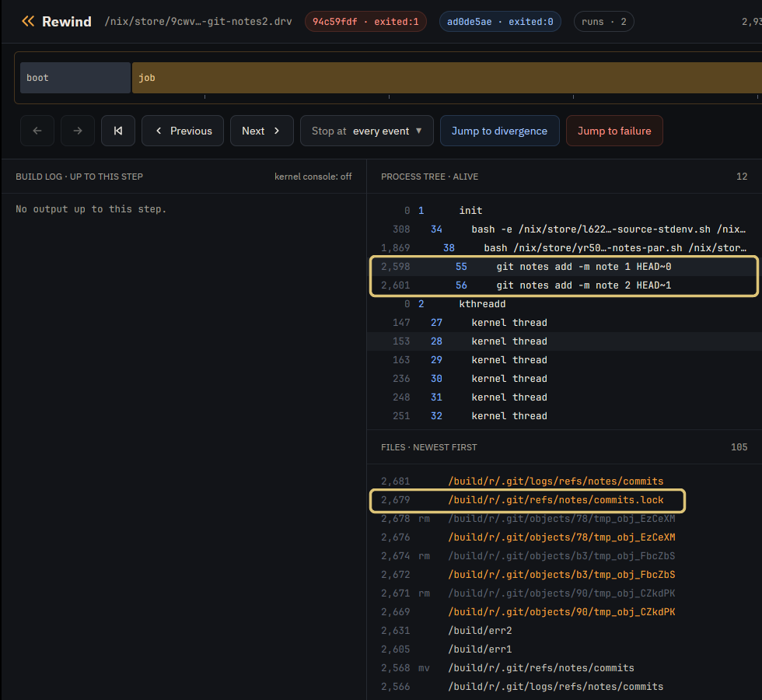The image size is (762, 700).
Task: Step forward with the right arrow button
Action: (78, 131)
